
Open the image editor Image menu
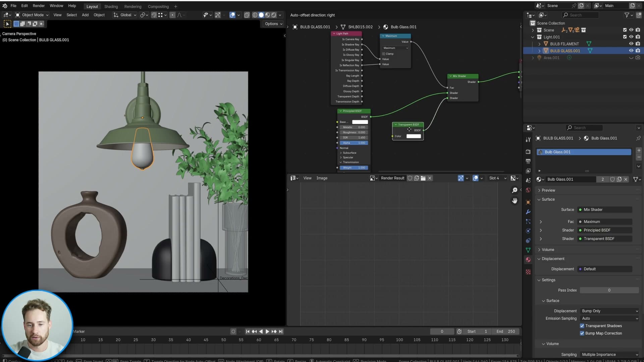(322, 178)
